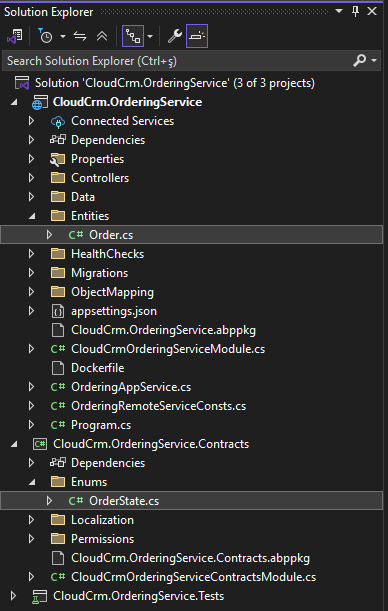The image size is (388, 611).
Task: Open the Window Position dropdown in title bar
Action: click(339, 11)
